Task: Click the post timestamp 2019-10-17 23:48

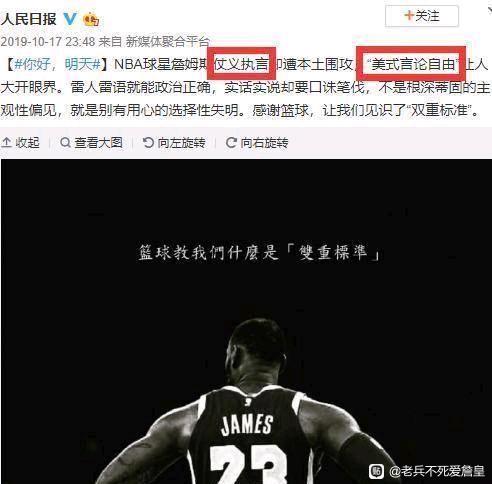Action: (48, 42)
